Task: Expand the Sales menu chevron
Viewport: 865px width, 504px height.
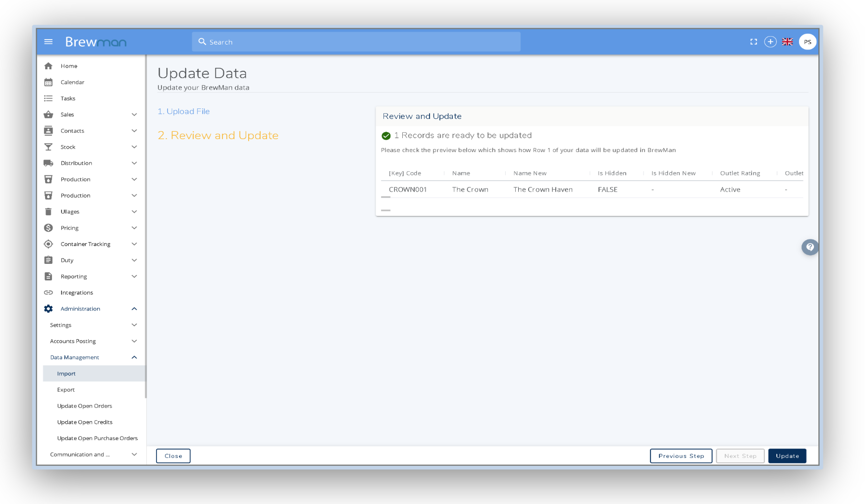Action: tap(134, 114)
